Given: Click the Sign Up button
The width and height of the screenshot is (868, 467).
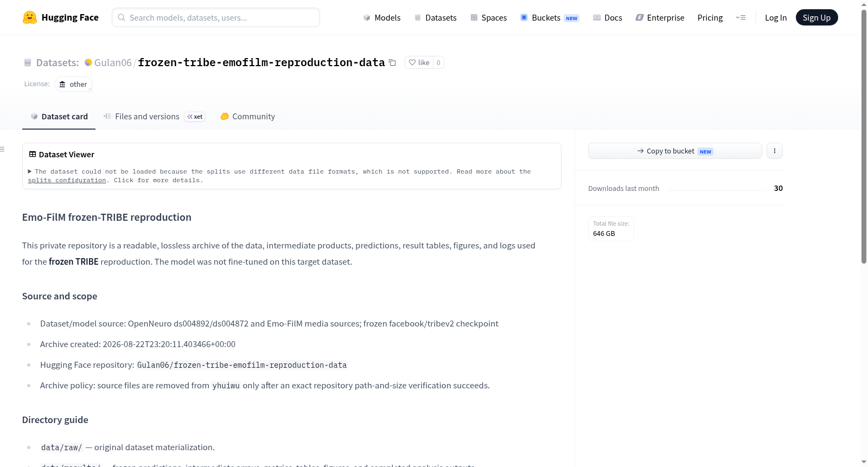Looking at the screenshot, I should (x=816, y=17).
